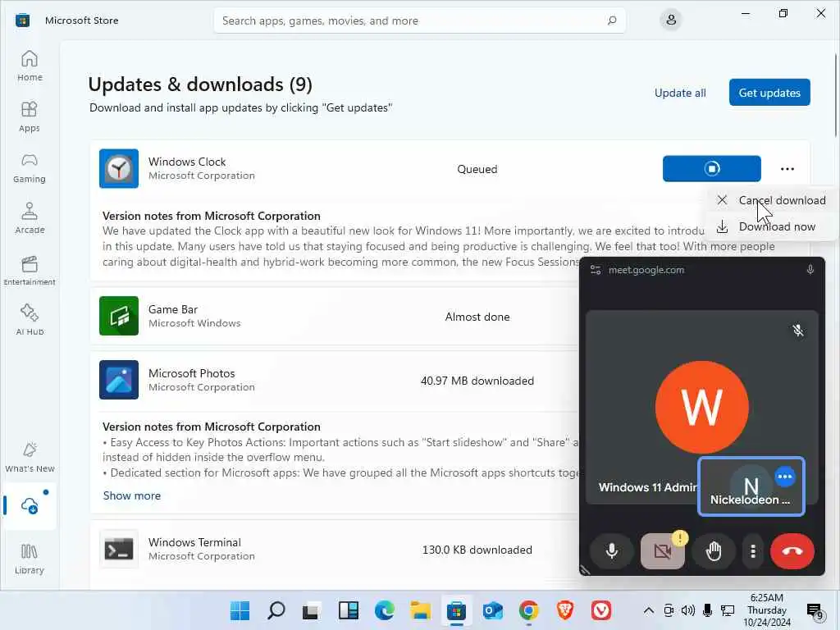Click the Meet popup resize grip icon
The height and width of the screenshot is (630, 840).
[586, 570]
